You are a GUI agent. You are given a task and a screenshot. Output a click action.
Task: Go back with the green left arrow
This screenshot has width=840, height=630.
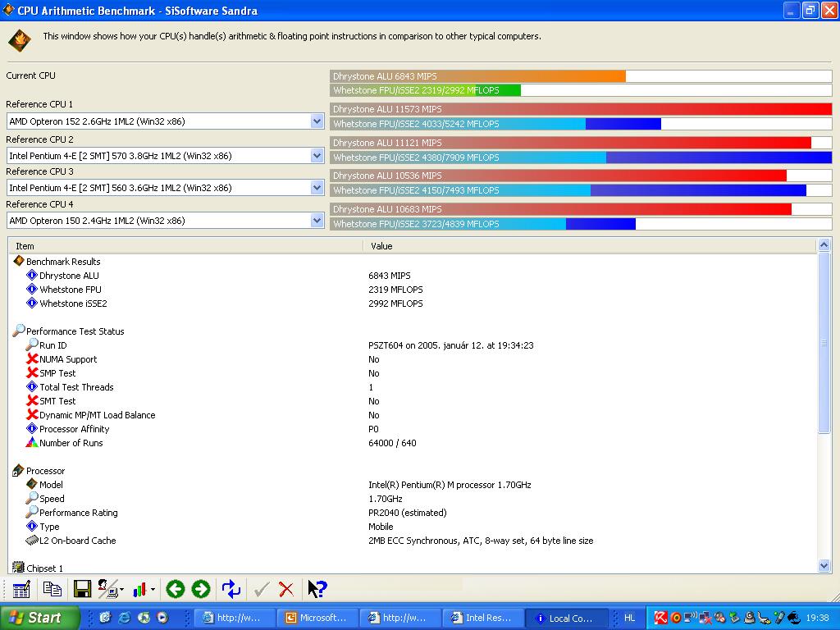tap(176, 589)
